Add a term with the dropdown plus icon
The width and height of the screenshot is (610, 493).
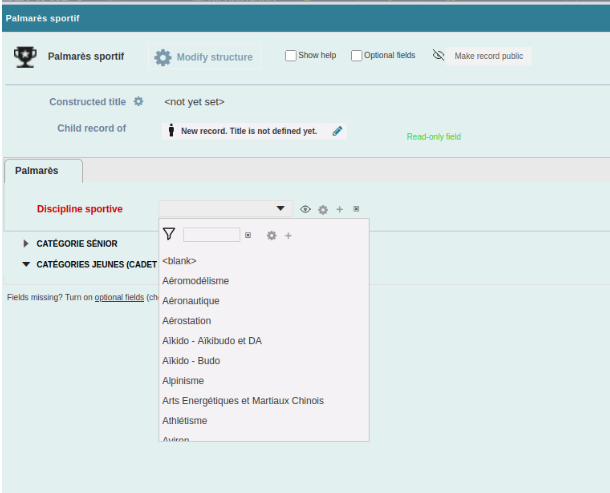pyautogui.click(x=288, y=235)
